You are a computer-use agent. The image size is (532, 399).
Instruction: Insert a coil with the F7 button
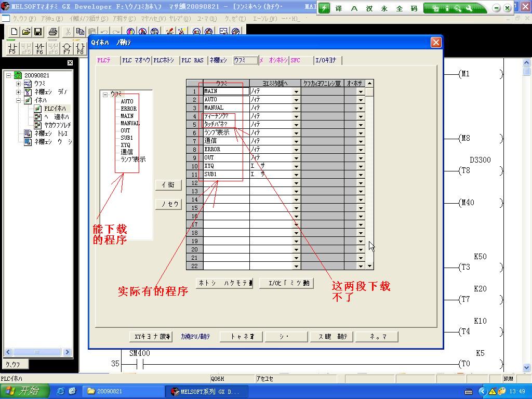point(66,49)
